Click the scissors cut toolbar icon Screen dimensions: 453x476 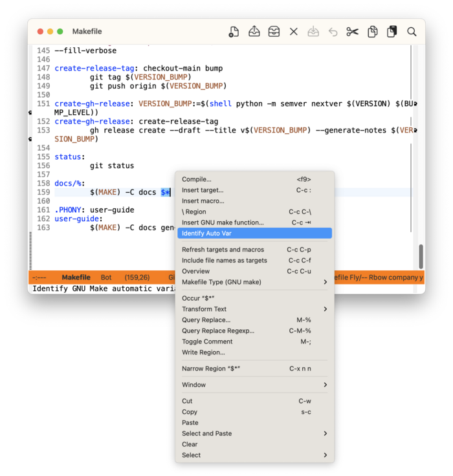353,32
